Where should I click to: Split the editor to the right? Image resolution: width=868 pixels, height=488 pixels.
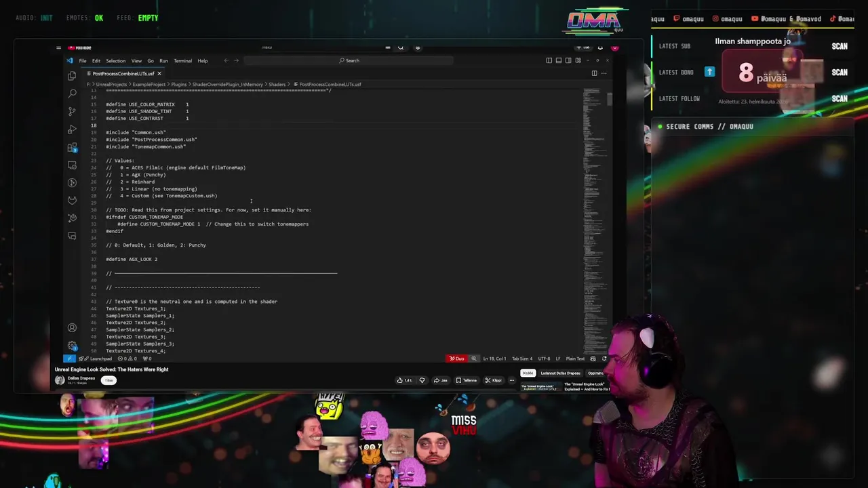pyautogui.click(x=595, y=73)
